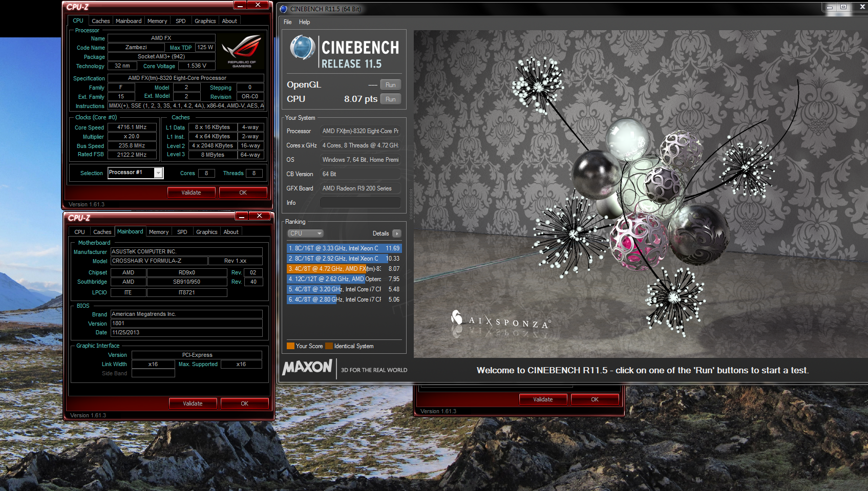The width and height of the screenshot is (868, 491).
Task: Minimize the top CPU-Z window
Action: coord(240,5)
